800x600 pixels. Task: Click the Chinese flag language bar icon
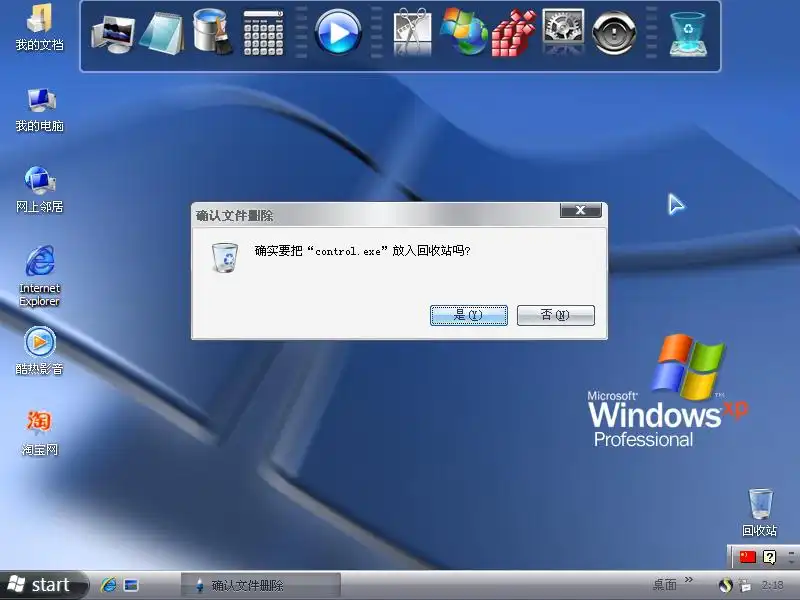747,556
